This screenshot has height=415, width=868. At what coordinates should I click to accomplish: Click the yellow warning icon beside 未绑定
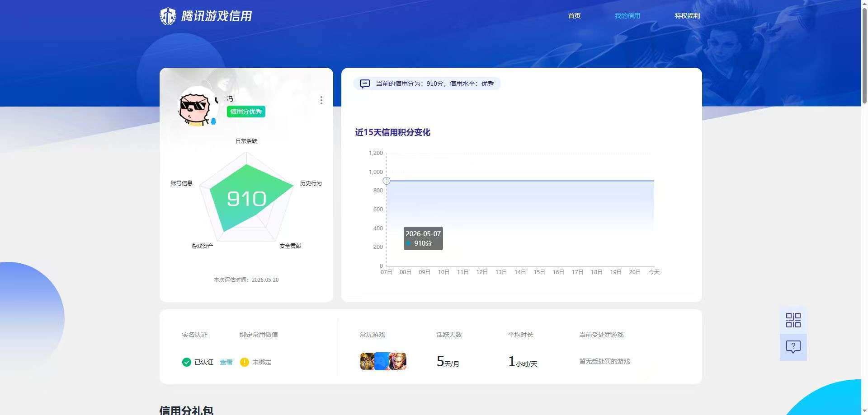point(245,362)
